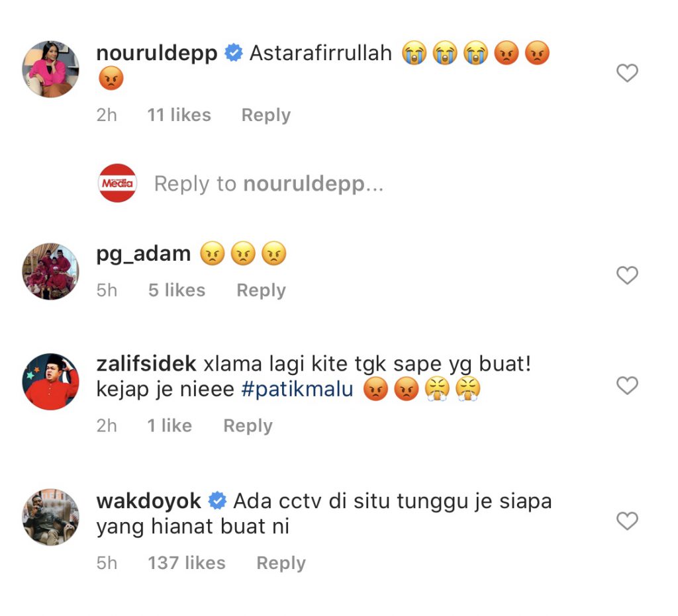Click the verified badge beside wakdoyok
Viewport: 678px width, 616px height.
(217, 501)
